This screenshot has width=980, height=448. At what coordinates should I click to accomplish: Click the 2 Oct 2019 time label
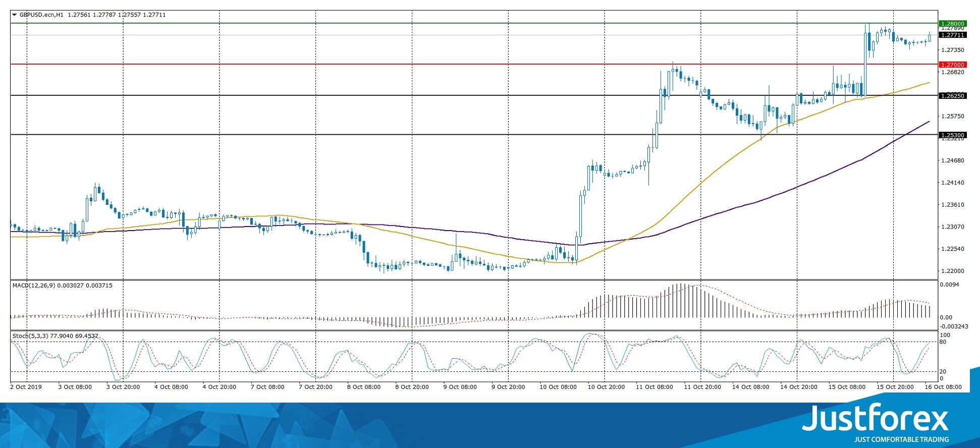click(x=26, y=387)
